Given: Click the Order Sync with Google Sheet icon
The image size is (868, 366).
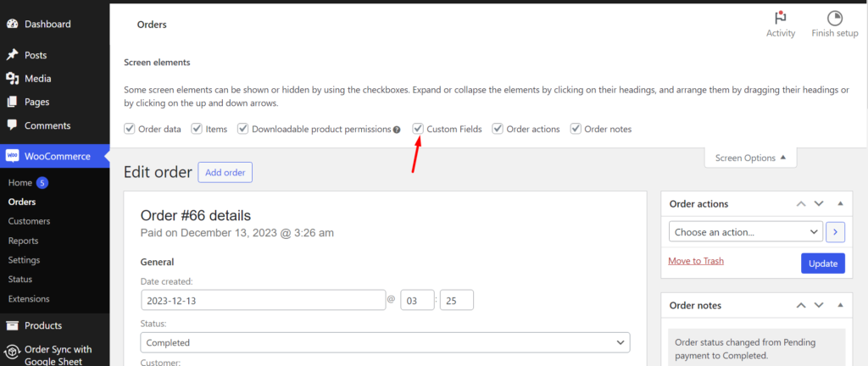Looking at the screenshot, I should click(x=12, y=352).
